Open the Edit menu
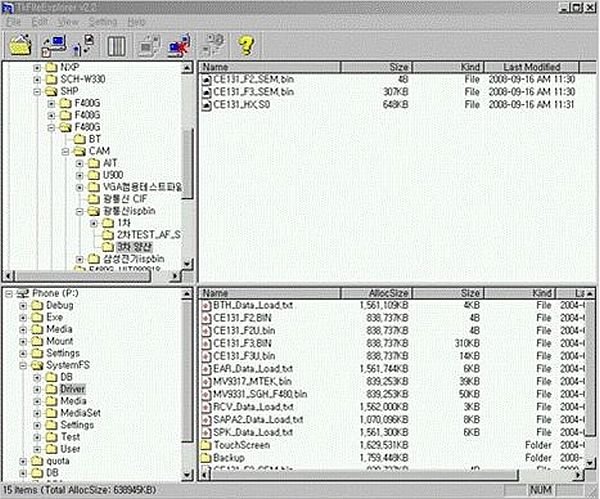The height and width of the screenshot is (499, 600). (40, 22)
